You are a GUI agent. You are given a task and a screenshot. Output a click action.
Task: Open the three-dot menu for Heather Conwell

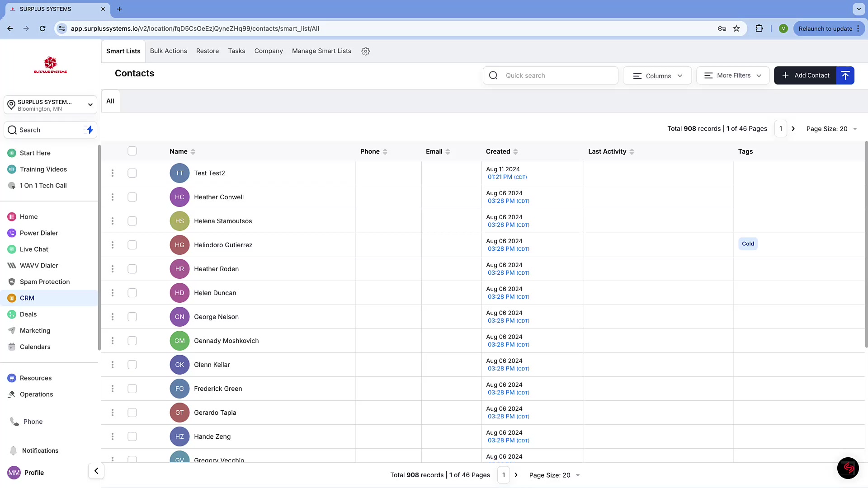click(x=113, y=197)
